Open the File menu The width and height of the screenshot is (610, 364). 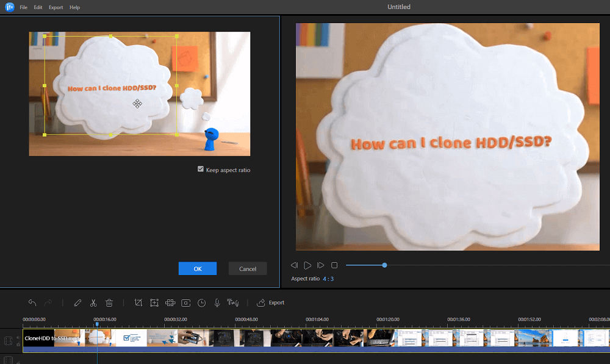23,7
